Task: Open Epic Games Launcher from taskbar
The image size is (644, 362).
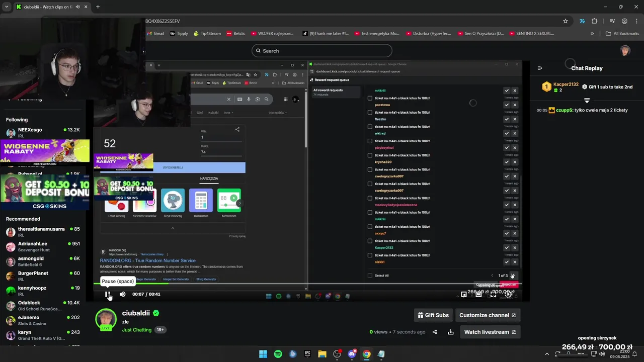Action: point(307,354)
